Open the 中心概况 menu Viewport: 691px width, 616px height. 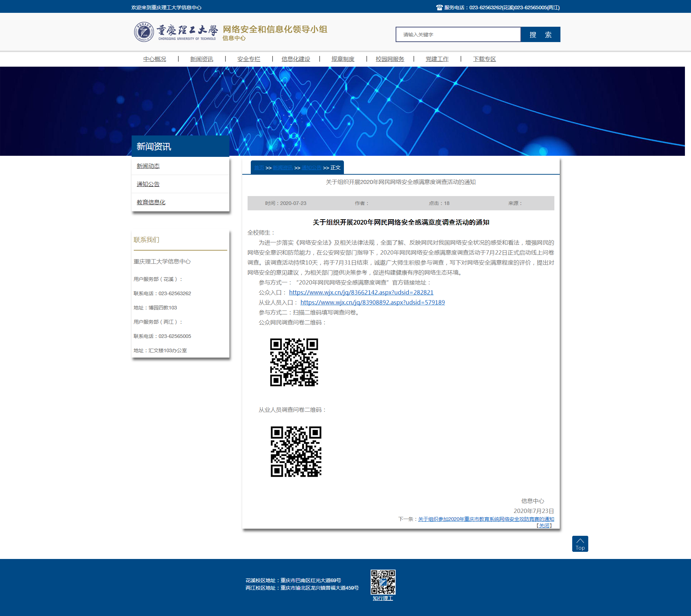tap(154, 59)
